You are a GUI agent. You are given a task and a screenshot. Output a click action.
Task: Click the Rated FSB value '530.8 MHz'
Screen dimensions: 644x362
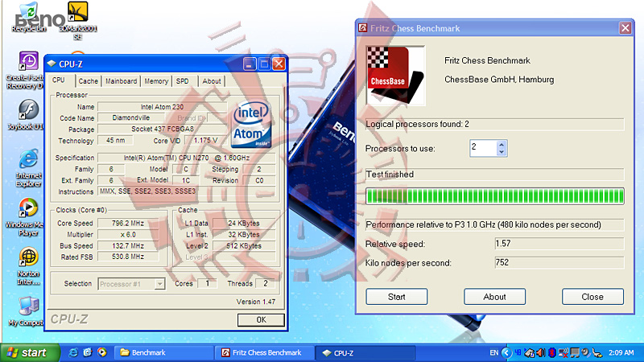128,257
